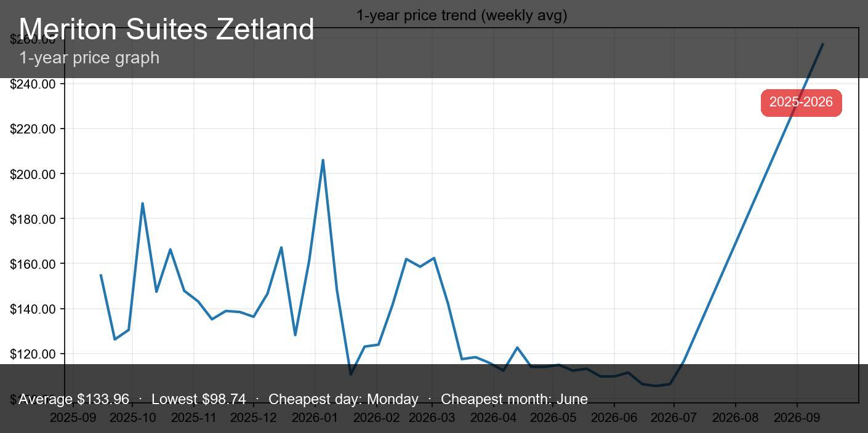
Task: Click the Average $133.96 statistic
Action: pyautogui.click(x=74, y=399)
